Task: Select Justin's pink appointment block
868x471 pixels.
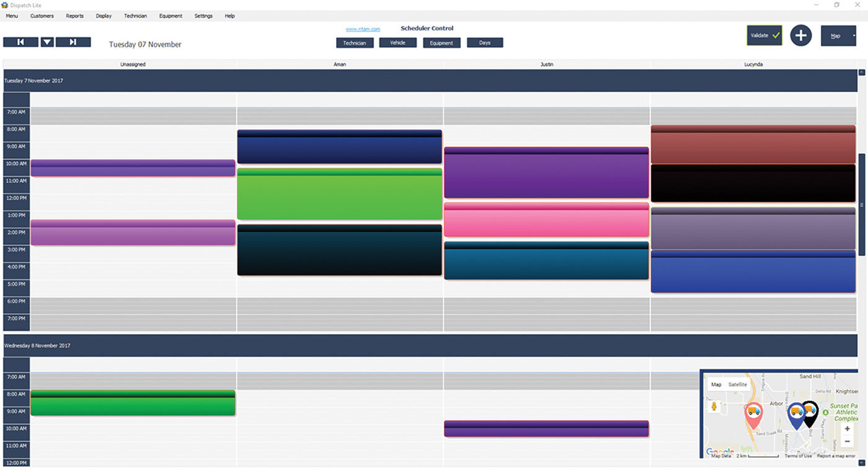Action: click(546, 220)
